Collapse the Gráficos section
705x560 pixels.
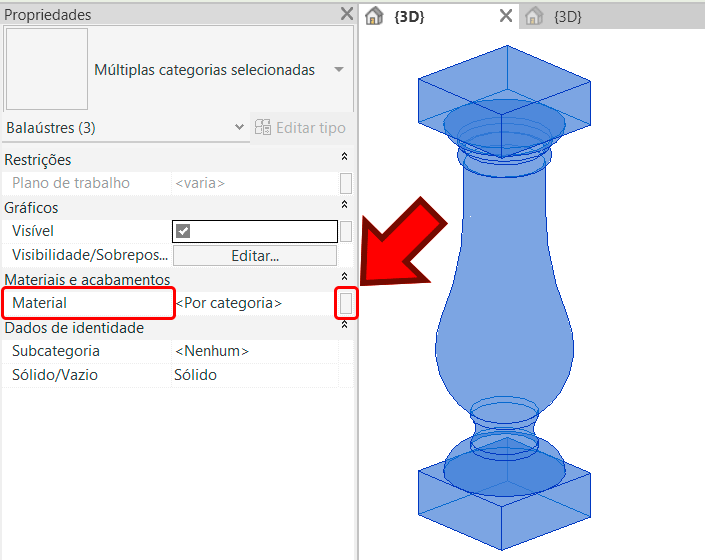pos(345,208)
